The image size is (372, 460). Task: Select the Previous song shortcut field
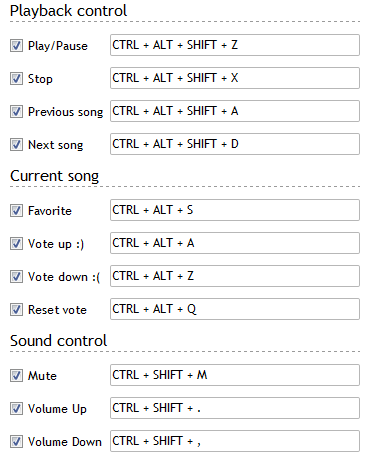point(235,111)
